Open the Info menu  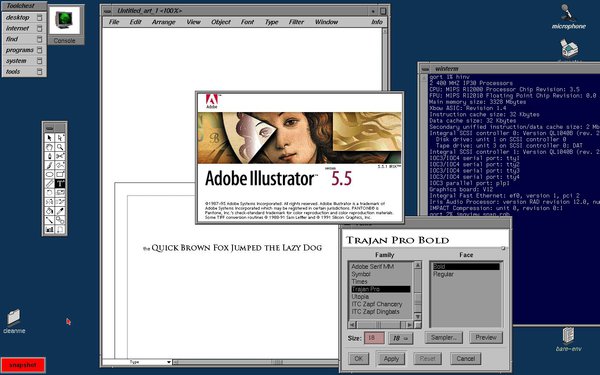coord(377,22)
